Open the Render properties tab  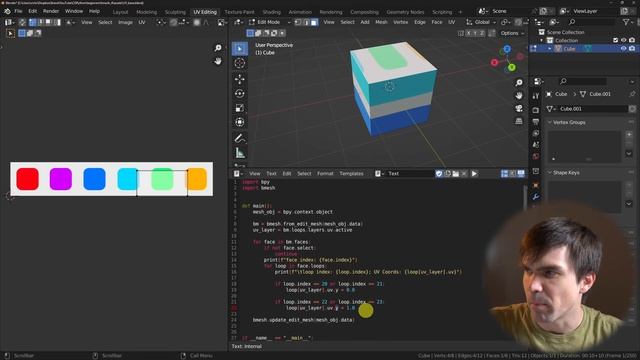(x=536, y=110)
